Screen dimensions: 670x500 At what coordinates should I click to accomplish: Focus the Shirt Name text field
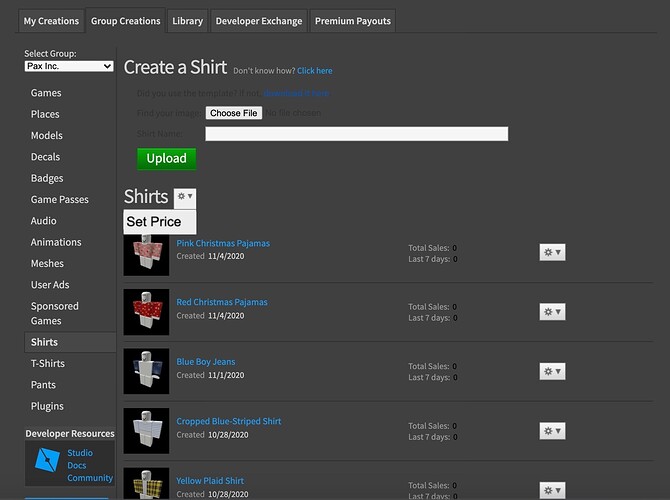click(x=357, y=134)
